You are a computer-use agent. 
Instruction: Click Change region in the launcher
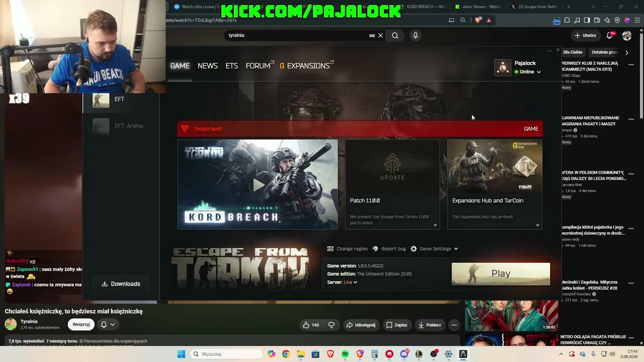347,249
